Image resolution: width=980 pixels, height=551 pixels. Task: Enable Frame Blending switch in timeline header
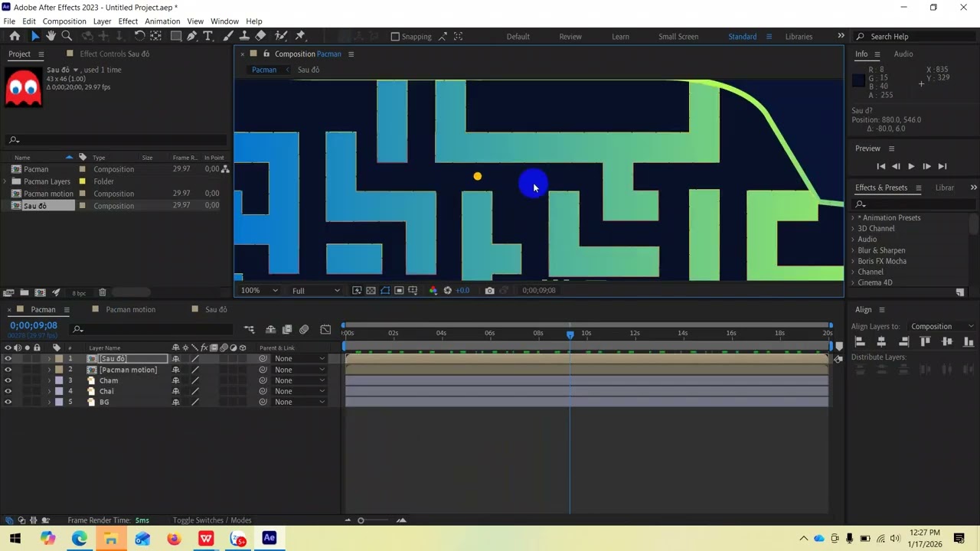(x=287, y=330)
